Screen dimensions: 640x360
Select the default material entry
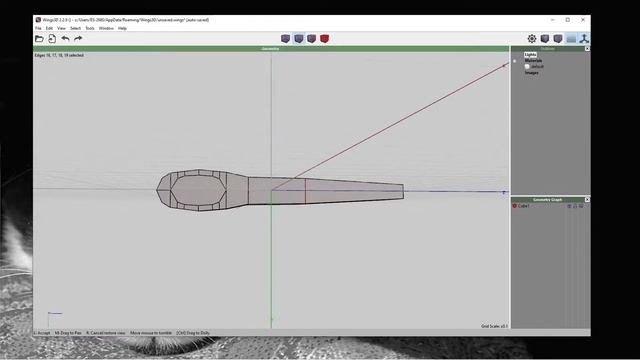pyautogui.click(x=537, y=67)
